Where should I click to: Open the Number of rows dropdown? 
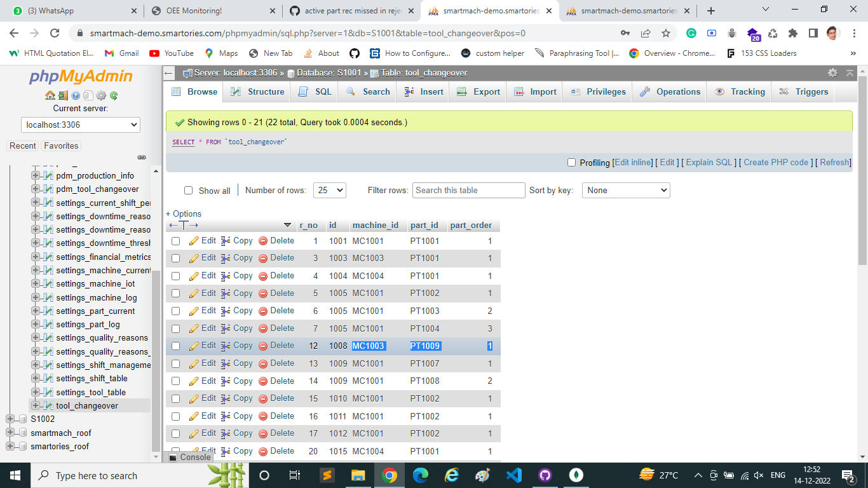pyautogui.click(x=329, y=190)
